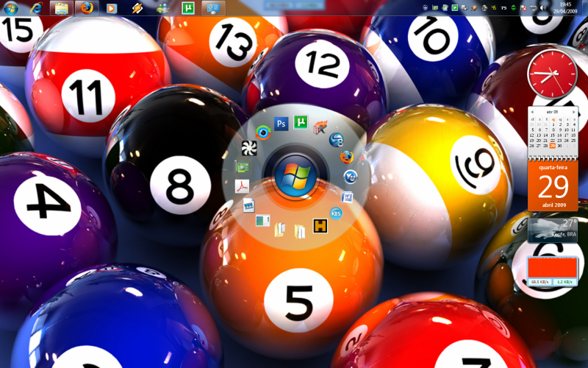Click the 1.2 KB/s upload speed readout
The height and width of the screenshot is (368, 588).
pos(564,282)
